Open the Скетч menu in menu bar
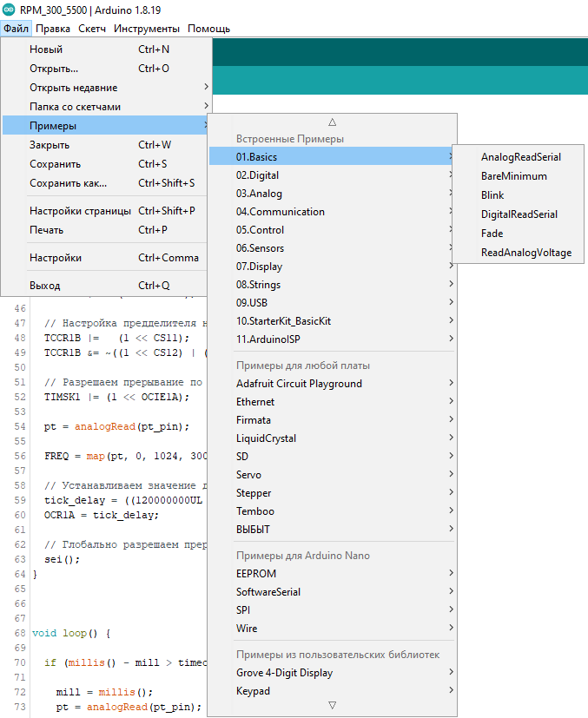This screenshot has height=718, width=588. click(x=92, y=29)
